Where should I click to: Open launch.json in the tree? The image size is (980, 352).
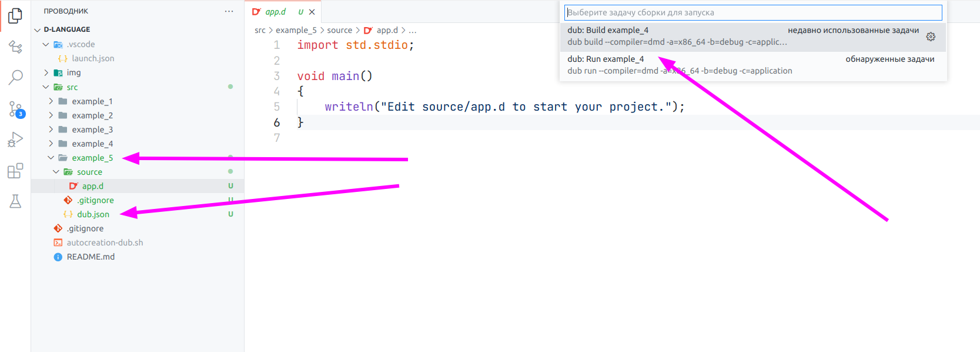pos(93,58)
